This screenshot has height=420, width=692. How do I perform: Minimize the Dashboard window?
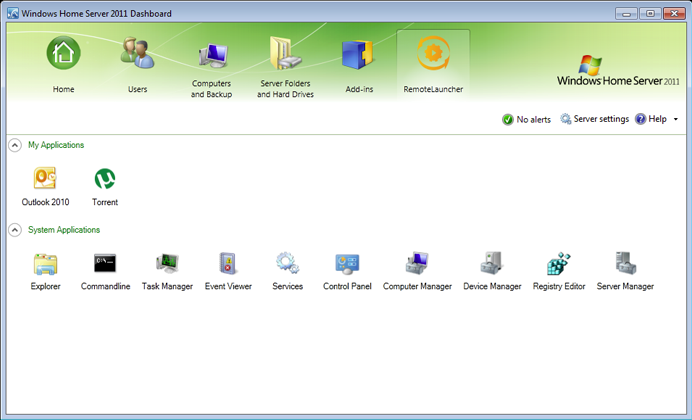(626, 14)
